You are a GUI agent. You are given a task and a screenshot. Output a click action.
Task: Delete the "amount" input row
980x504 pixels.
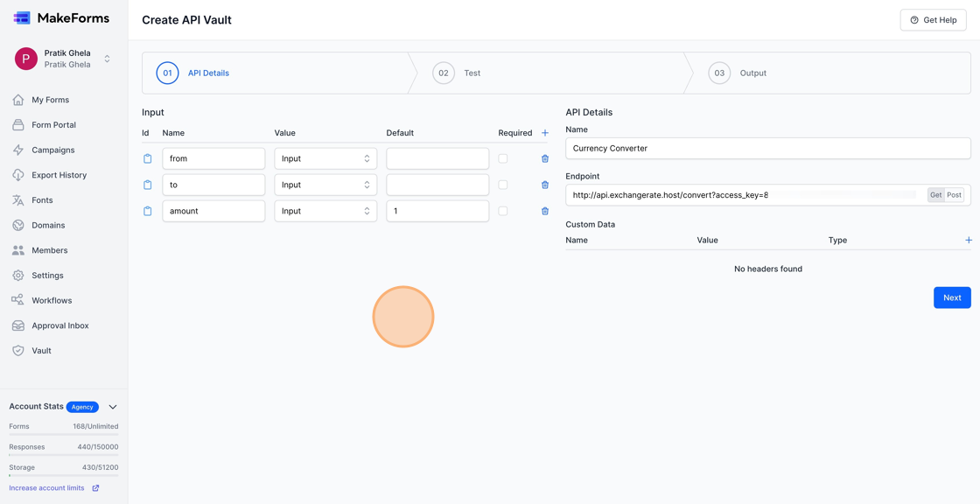pos(545,211)
